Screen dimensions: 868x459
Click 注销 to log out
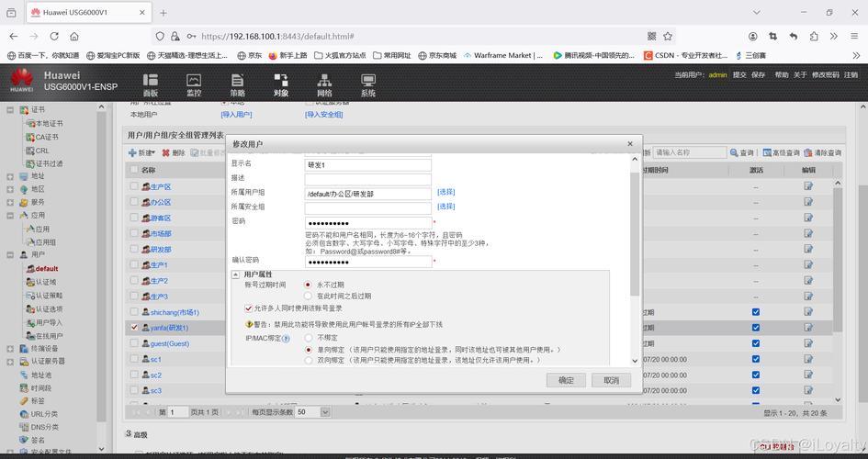851,74
